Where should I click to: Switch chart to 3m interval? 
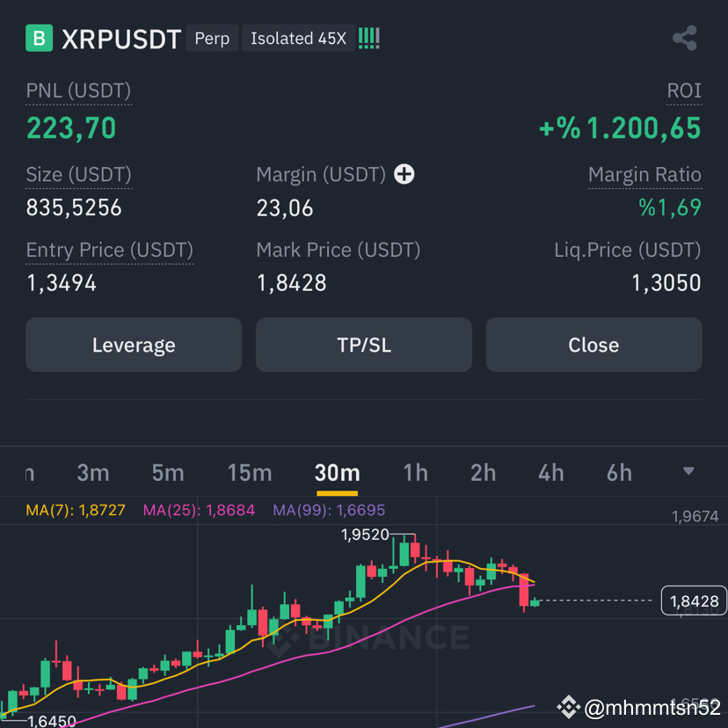click(x=93, y=473)
